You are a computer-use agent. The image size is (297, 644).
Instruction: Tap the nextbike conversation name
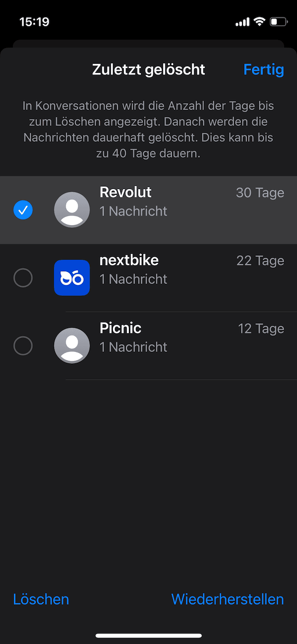click(129, 260)
